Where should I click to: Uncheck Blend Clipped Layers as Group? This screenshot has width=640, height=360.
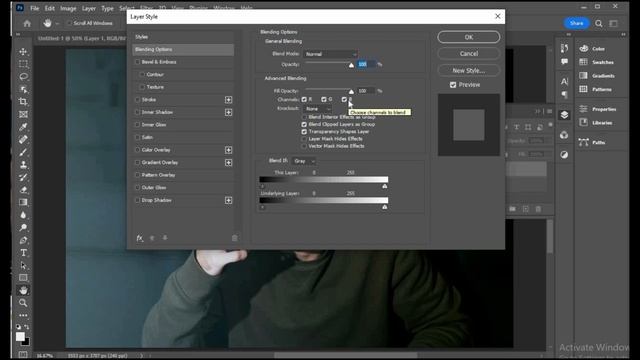[x=304, y=124]
